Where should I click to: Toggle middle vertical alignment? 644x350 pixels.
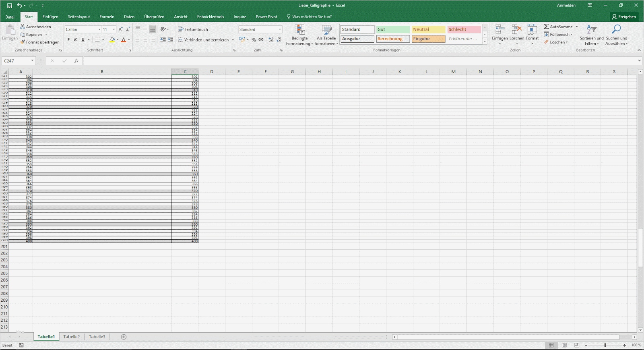tap(145, 29)
